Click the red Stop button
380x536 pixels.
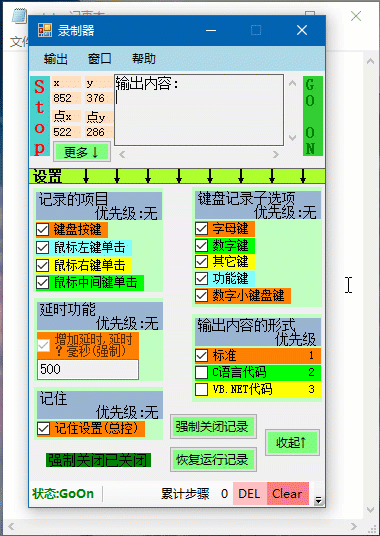coord(40,116)
